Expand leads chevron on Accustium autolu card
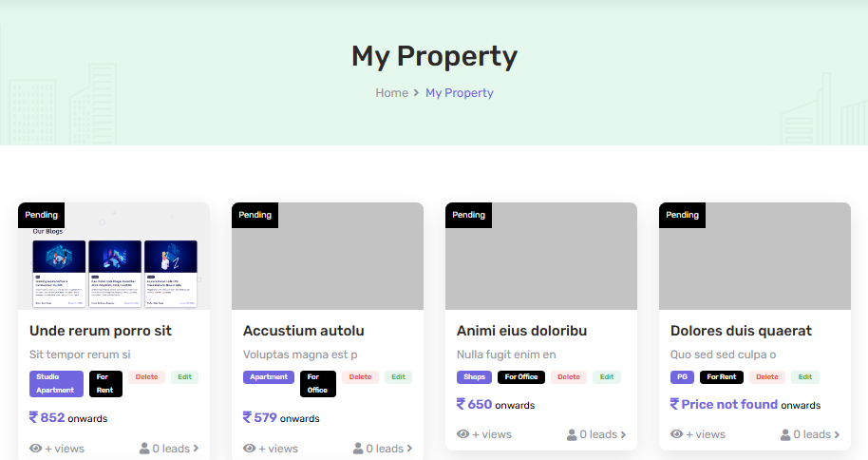The width and height of the screenshot is (868, 460). (409, 448)
